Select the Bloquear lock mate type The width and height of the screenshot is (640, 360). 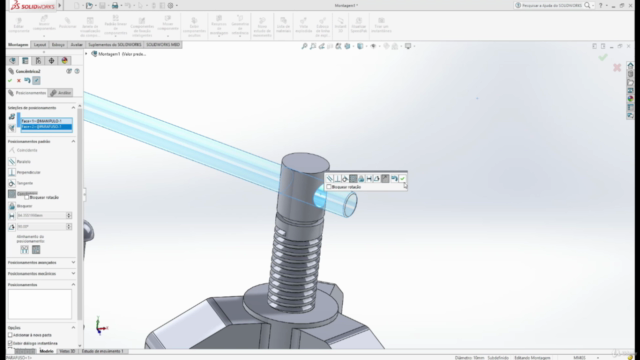click(x=20, y=206)
